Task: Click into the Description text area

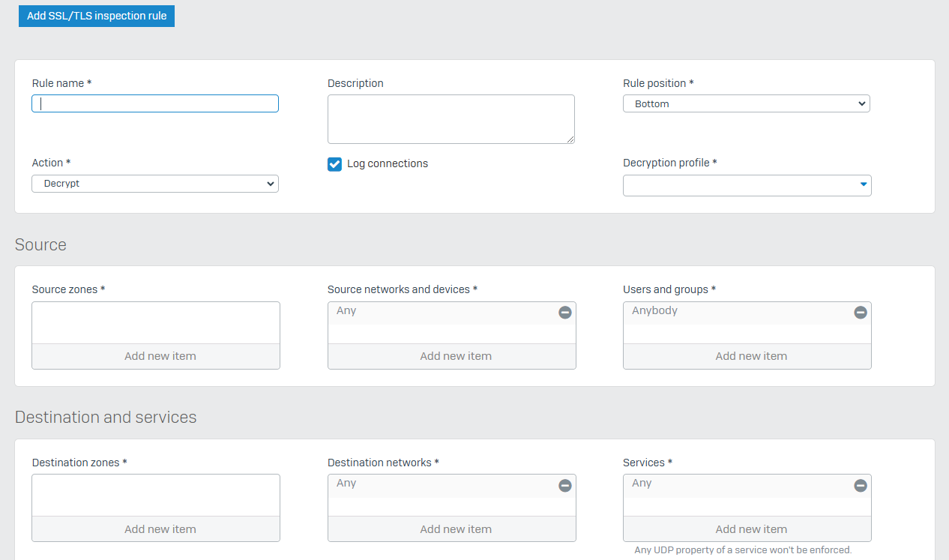Action: tap(451, 119)
